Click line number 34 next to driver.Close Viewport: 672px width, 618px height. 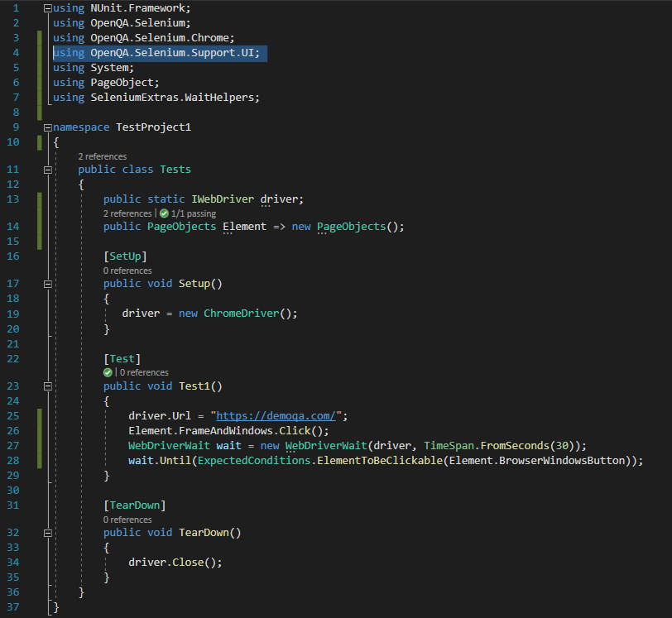click(x=12, y=562)
